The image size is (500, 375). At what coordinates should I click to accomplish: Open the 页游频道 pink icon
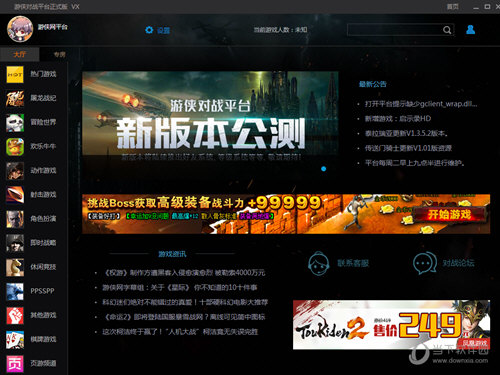pyautogui.click(x=15, y=364)
